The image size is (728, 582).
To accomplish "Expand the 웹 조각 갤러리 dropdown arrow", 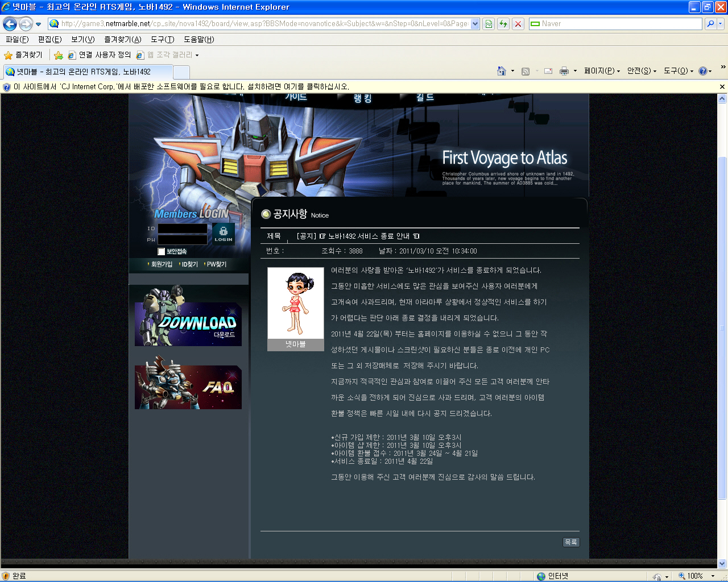I will tap(197, 56).
